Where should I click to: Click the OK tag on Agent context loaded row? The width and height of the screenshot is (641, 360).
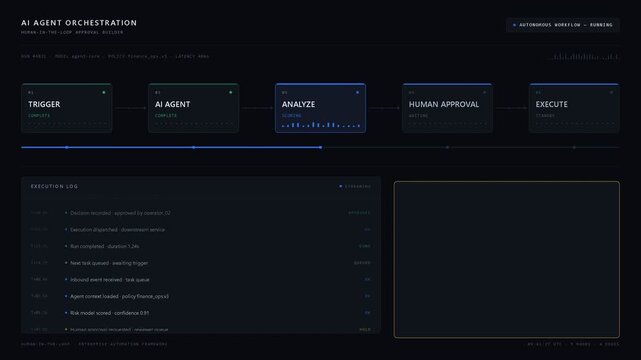point(367,296)
